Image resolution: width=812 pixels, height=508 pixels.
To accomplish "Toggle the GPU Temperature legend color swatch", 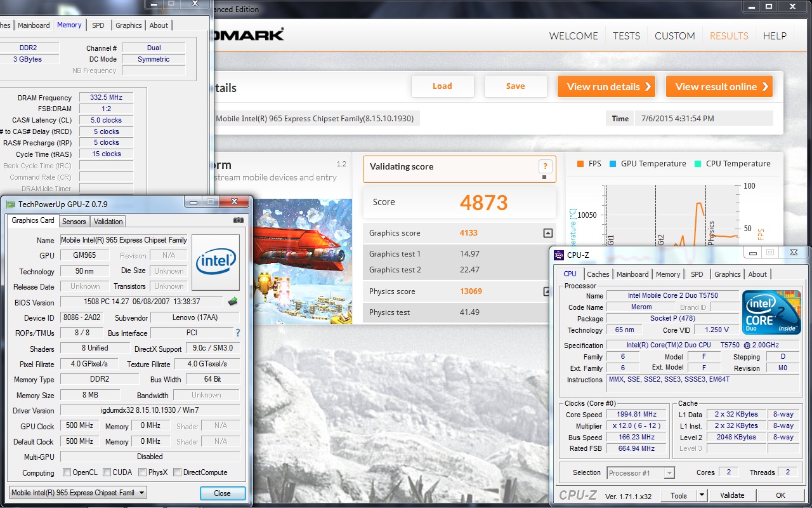I will click(613, 164).
